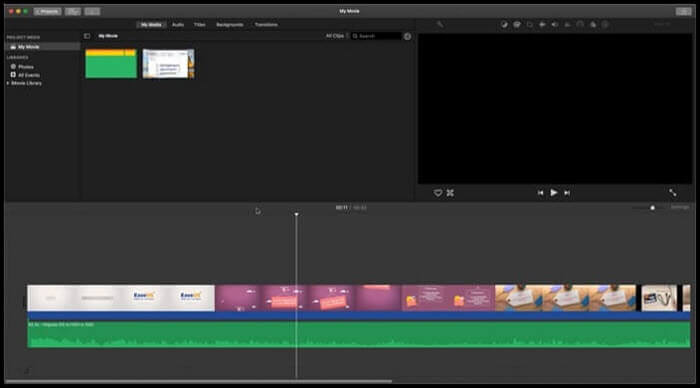700x388 pixels.
Task: Select the green audio clip thumbnail
Action: click(x=111, y=64)
